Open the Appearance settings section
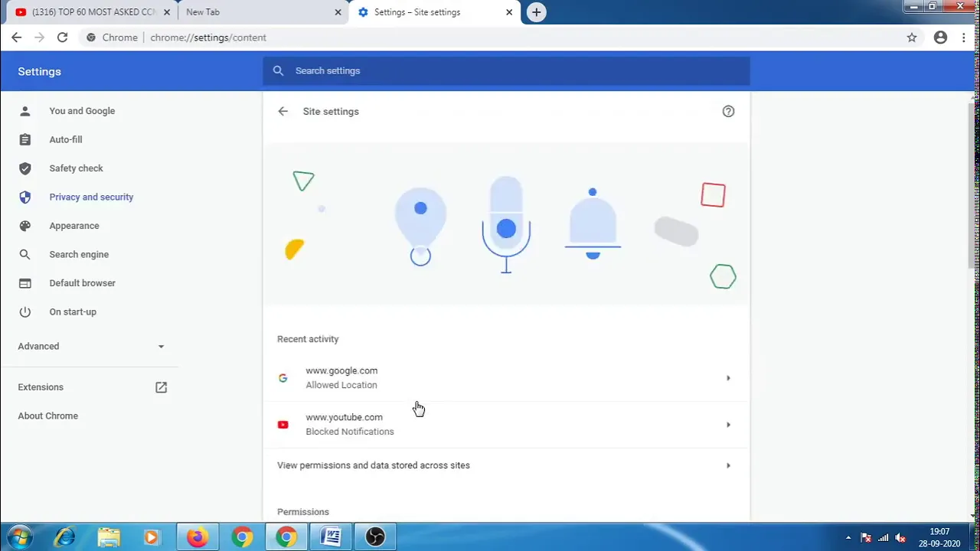Image resolution: width=980 pixels, height=551 pixels. (74, 226)
